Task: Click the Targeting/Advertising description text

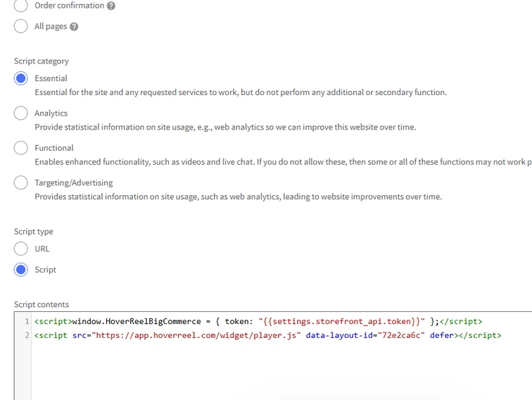Action: (238, 196)
